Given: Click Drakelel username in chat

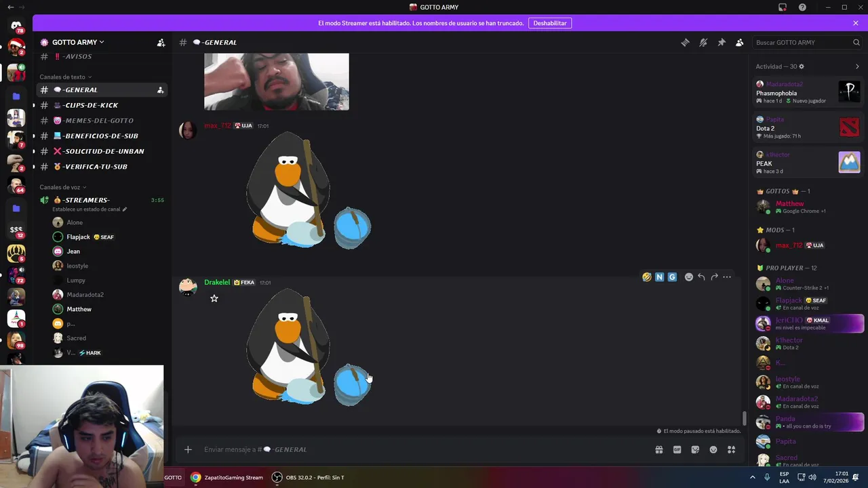Looking at the screenshot, I should 217,282.
